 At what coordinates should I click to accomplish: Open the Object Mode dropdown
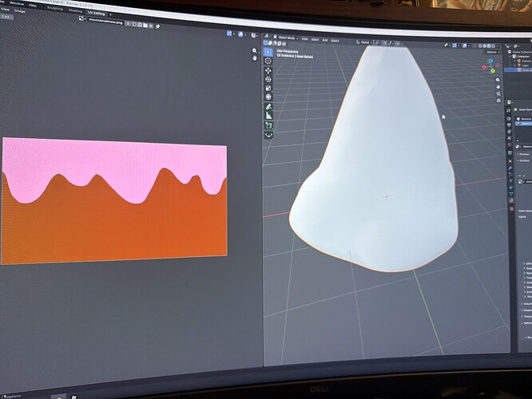click(x=286, y=38)
